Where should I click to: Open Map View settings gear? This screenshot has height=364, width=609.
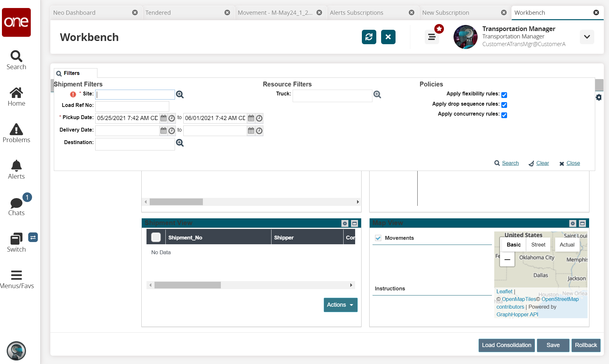click(x=573, y=223)
